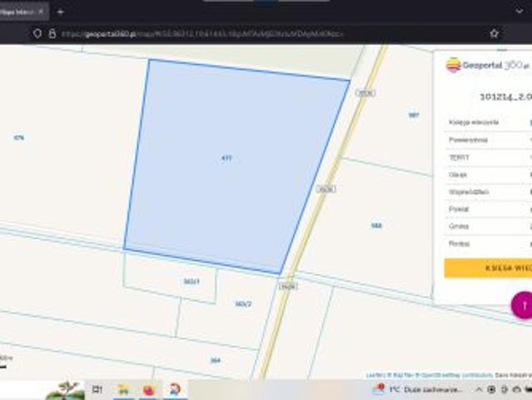The image size is (532, 400).
Task: Click the geoportal360.pl URL address field
Action: click(208, 33)
